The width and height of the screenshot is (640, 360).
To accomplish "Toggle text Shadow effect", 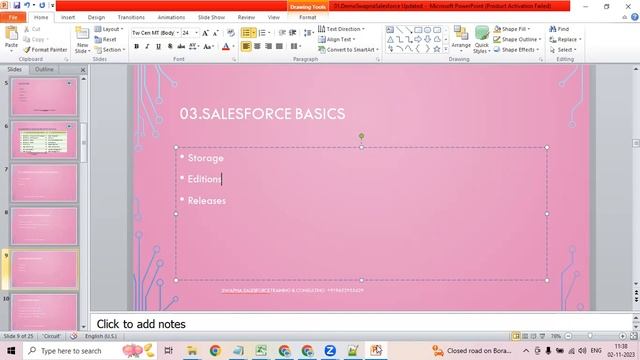I will click(x=170, y=47).
